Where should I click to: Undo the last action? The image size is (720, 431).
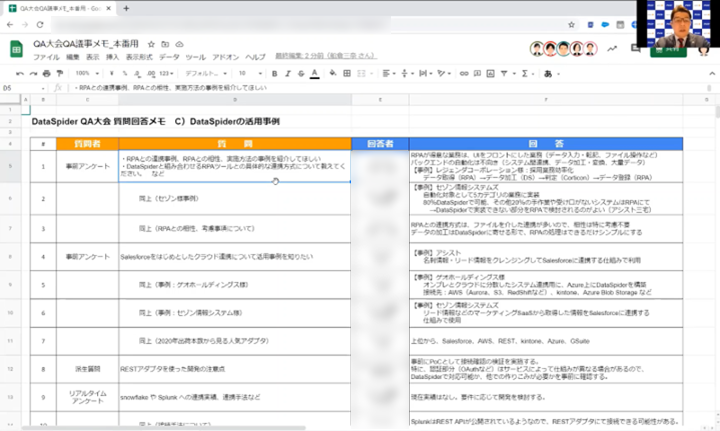coord(20,73)
